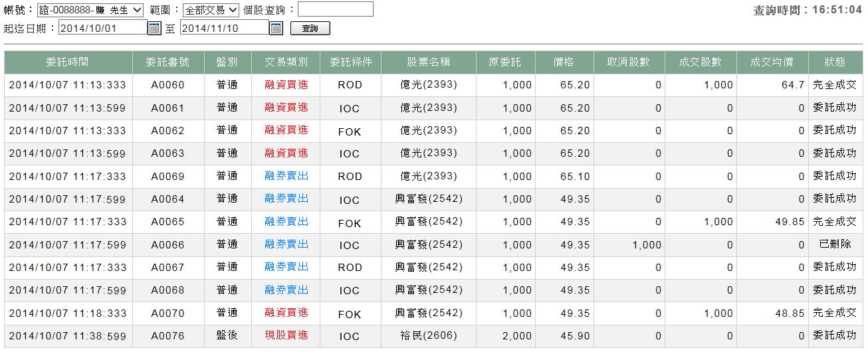Click 融資買進 in order A0060 row
This screenshot has width=868, height=352.
(x=286, y=85)
